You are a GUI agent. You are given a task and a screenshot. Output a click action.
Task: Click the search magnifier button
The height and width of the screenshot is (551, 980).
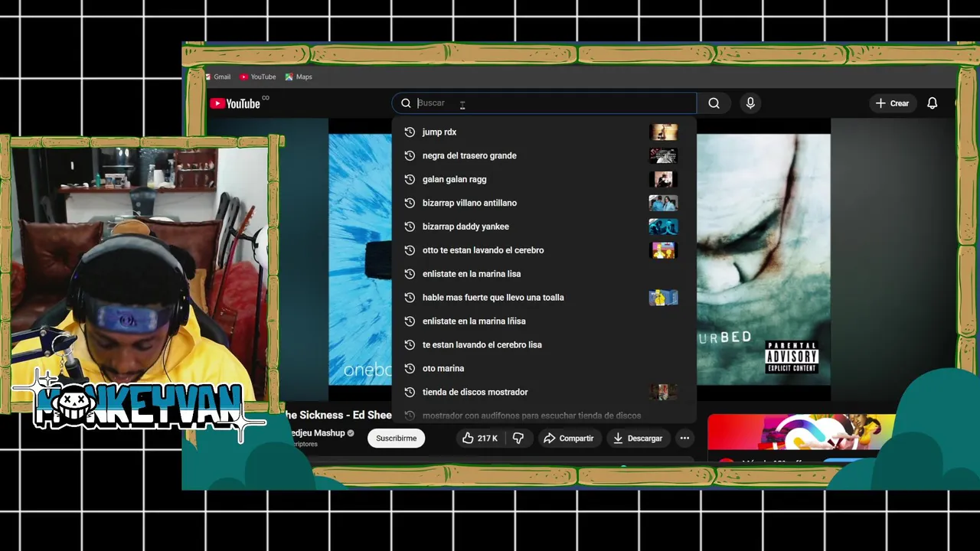714,103
